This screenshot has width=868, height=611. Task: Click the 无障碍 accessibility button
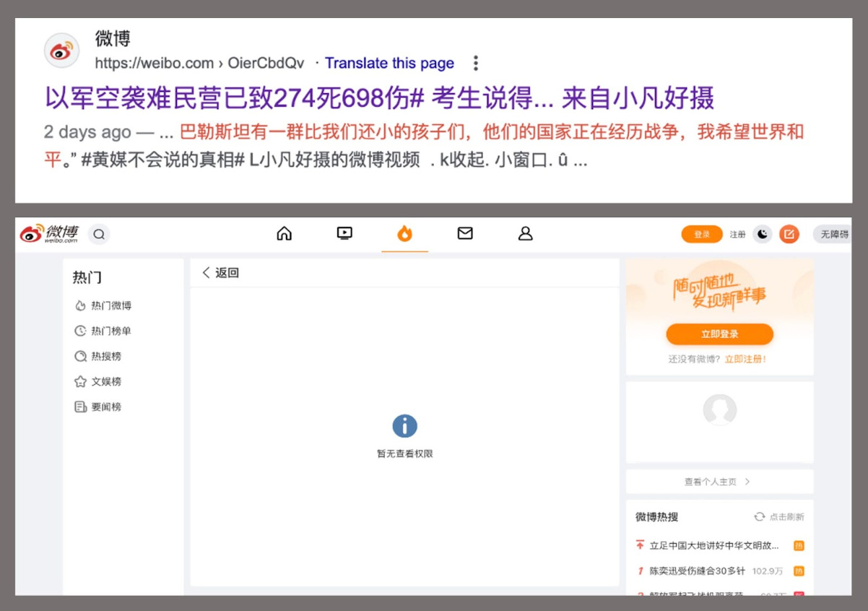click(x=831, y=234)
